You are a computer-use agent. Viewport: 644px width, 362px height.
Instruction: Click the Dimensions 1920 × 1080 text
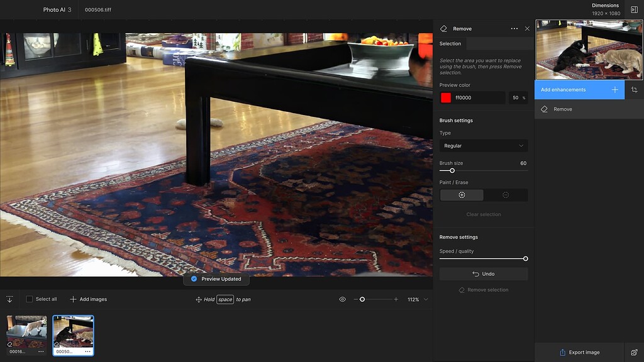point(606,9)
